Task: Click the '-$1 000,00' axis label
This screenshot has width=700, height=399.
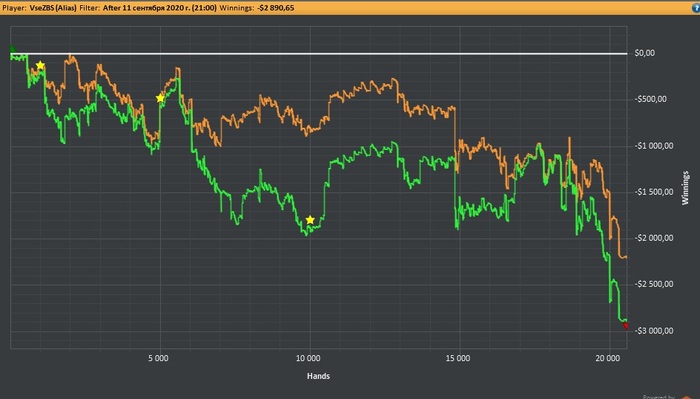Action: (x=654, y=146)
